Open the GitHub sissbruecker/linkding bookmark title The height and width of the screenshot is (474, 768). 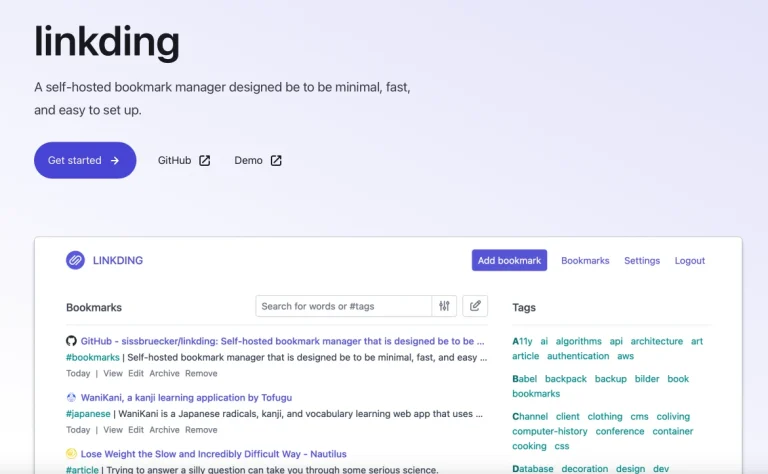tap(283, 341)
